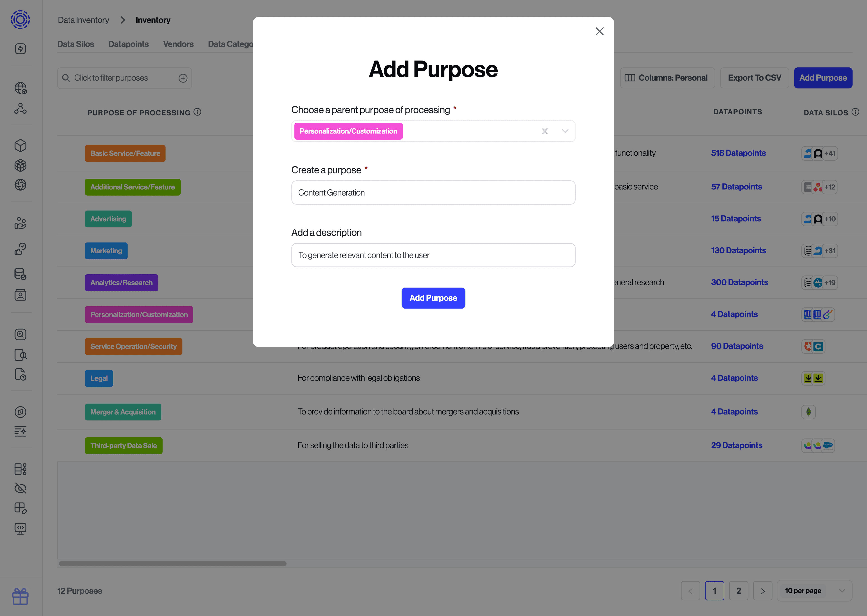Expand the parent purpose dropdown
The width and height of the screenshot is (867, 616).
(565, 131)
